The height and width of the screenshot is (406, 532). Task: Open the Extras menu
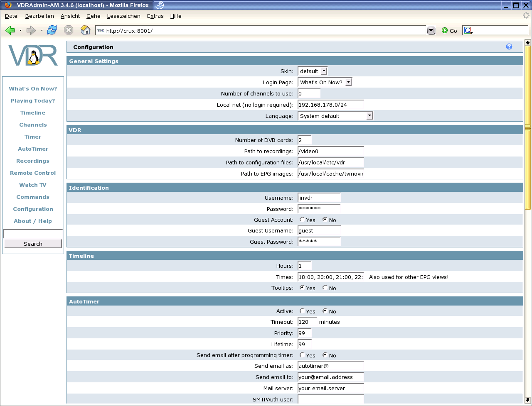[155, 16]
